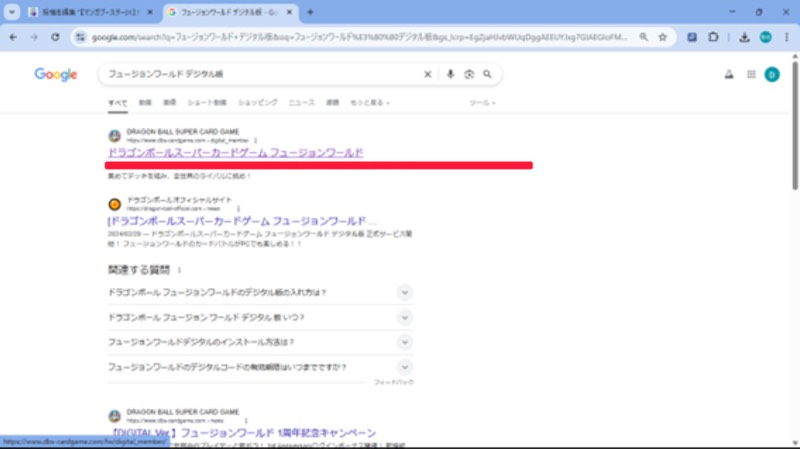Reload the page with the refresh icon
800x449 pixels.
pos(55,37)
